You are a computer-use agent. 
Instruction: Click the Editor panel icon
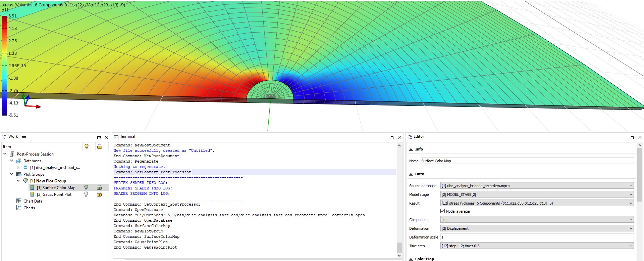[410, 137]
